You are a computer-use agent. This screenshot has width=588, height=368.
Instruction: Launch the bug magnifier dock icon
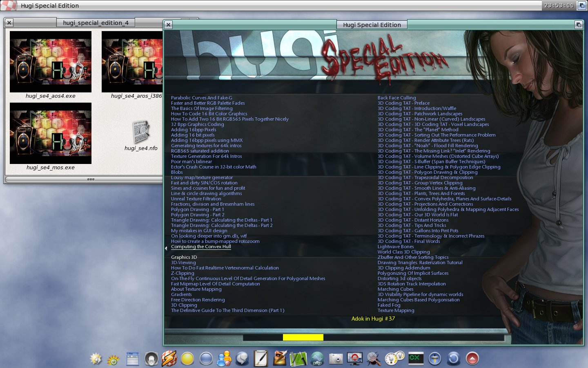pyautogui.click(x=374, y=359)
